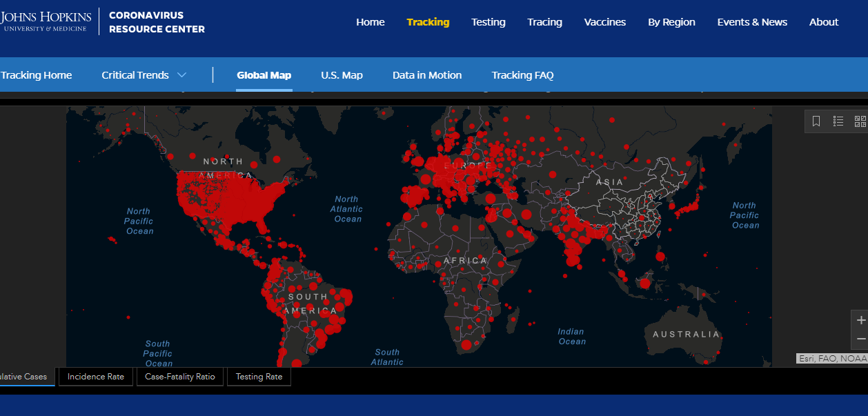Image resolution: width=868 pixels, height=416 pixels.
Task: Open Events & News in top navigation
Action: click(x=752, y=22)
